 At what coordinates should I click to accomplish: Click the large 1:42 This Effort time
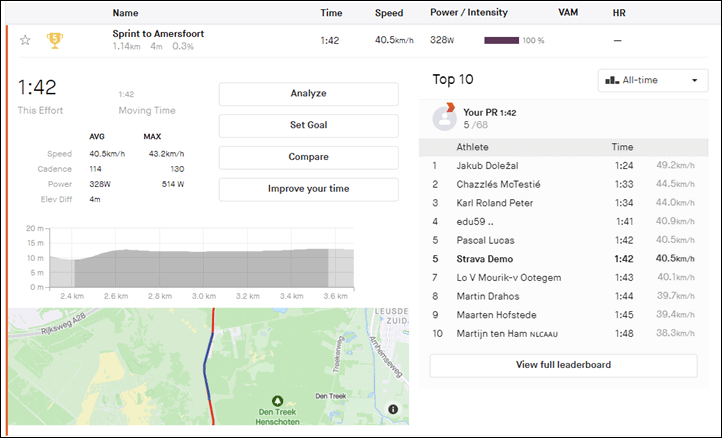click(37, 88)
